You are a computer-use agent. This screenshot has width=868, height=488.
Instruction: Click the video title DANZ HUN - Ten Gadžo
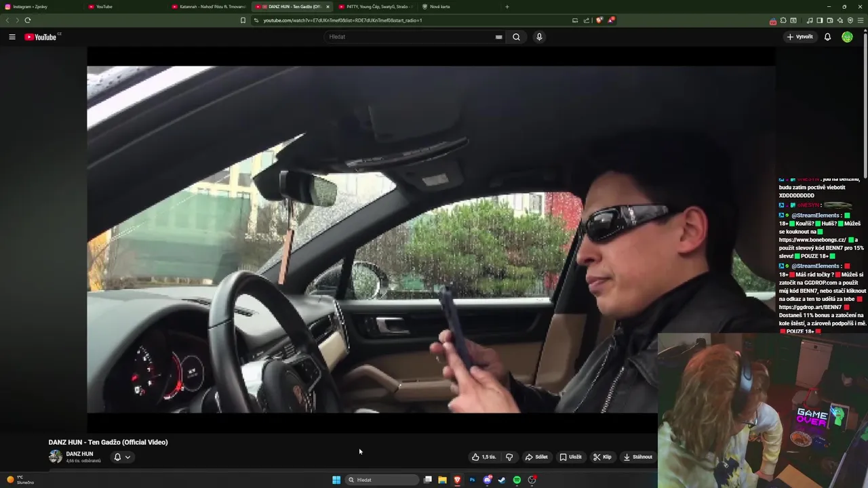tap(108, 442)
